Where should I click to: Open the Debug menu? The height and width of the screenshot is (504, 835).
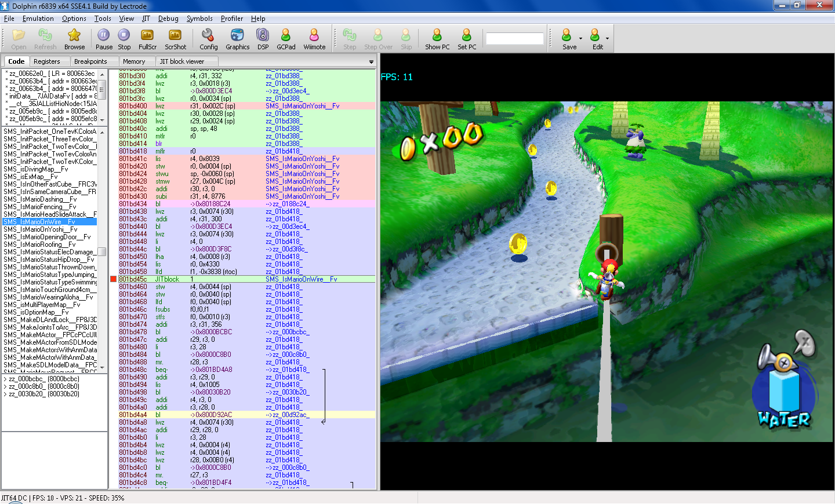coord(168,19)
